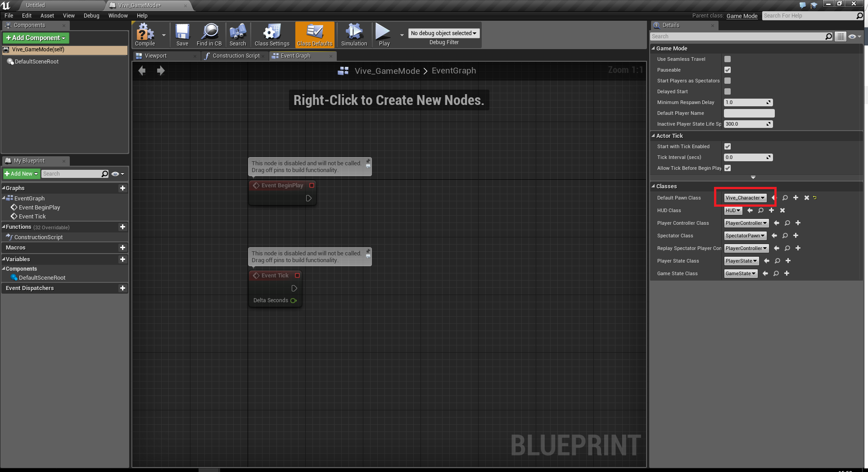The image size is (868, 472).
Task: Browse to Player Controller Class asset
Action: tap(787, 223)
